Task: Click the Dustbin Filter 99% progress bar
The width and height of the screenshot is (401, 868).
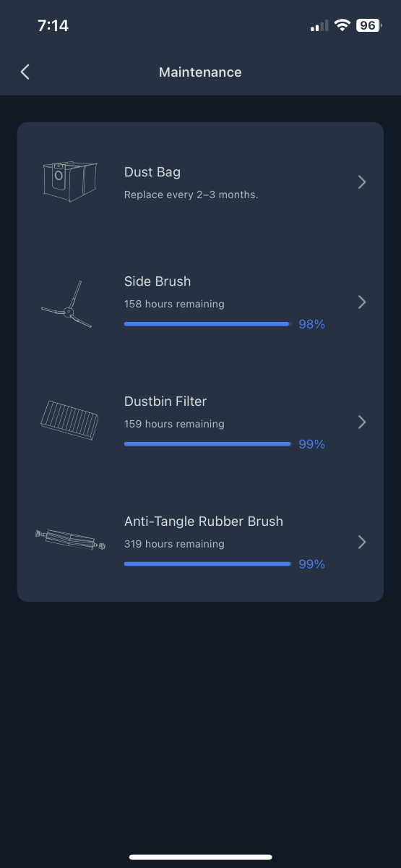Action: pyautogui.click(x=207, y=444)
